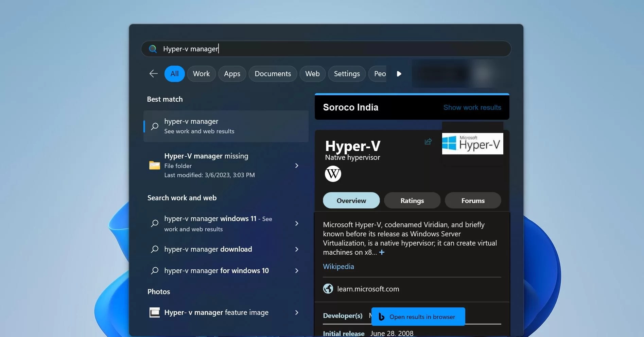Viewport: 644px width, 337px height.
Task: Expand hyper-v manager windows 11 suggestion chevron
Action: point(297,223)
